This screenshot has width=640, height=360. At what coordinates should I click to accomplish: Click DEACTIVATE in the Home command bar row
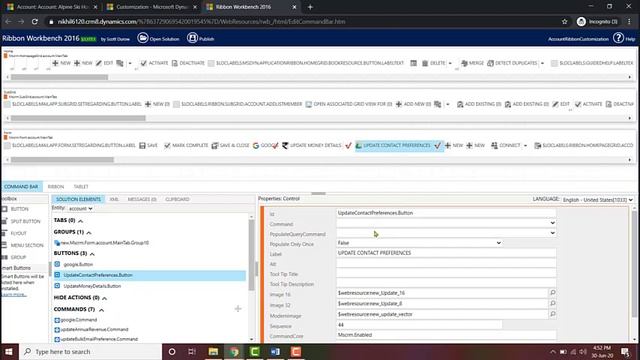pyautogui.click(x=188, y=63)
